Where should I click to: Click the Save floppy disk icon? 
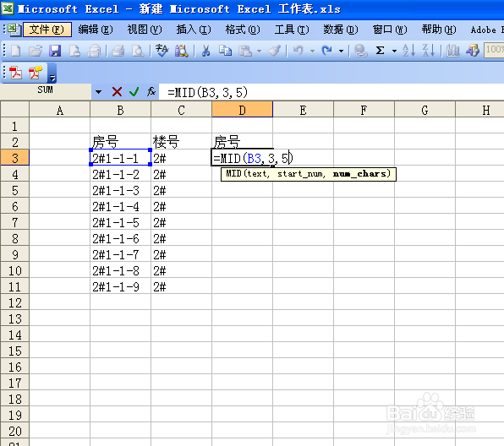(55, 51)
